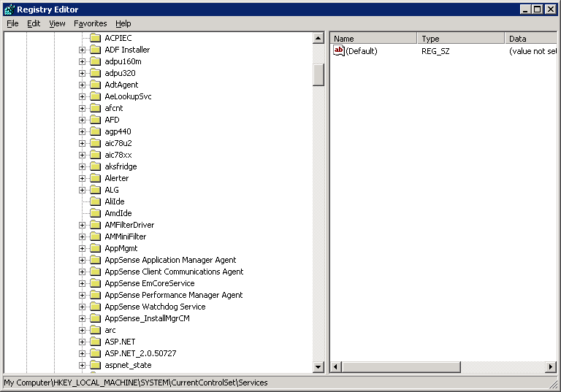Viewport: 561px width, 392px height.
Task: Maximize the Registry Editor window
Action: point(538,9)
